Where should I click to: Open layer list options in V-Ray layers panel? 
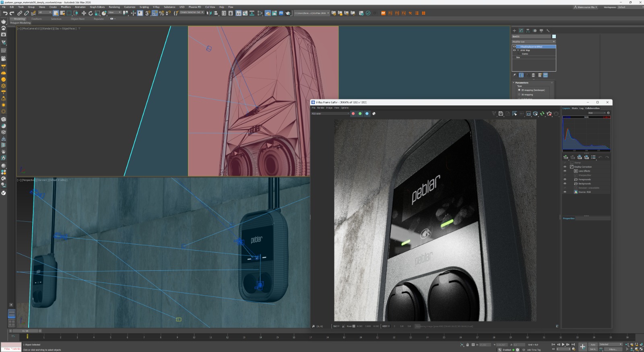593,157
